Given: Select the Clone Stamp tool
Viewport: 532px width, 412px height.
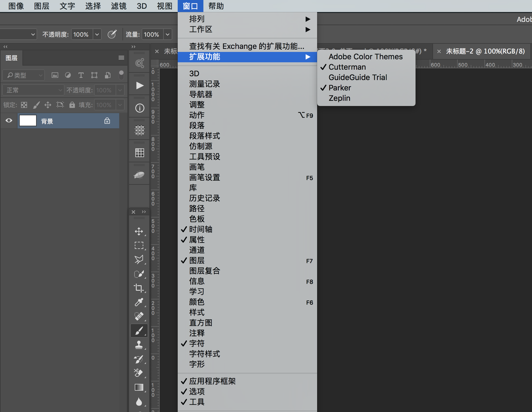Looking at the screenshot, I should tap(139, 345).
